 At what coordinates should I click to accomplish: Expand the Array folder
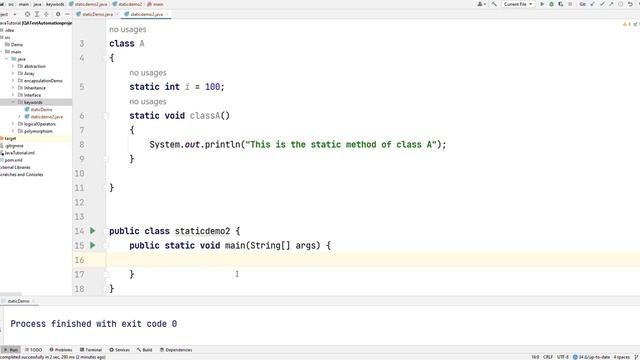click(x=13, y=73)
